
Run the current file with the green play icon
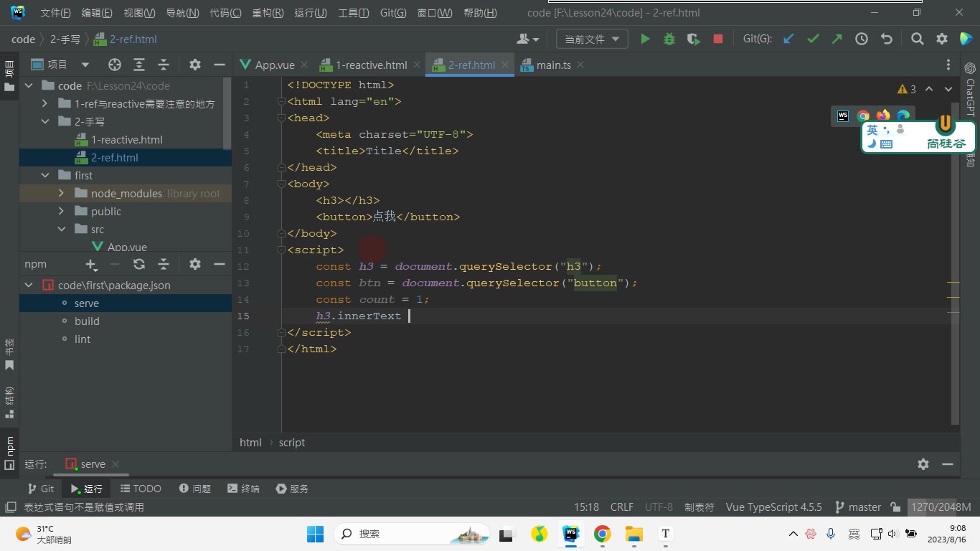tap(645, 39)
